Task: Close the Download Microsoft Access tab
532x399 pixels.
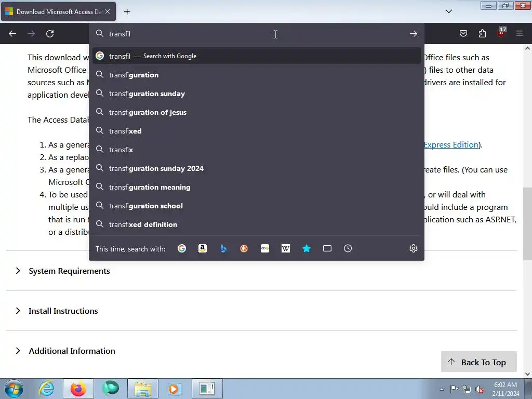Action: tap(108, 11)
